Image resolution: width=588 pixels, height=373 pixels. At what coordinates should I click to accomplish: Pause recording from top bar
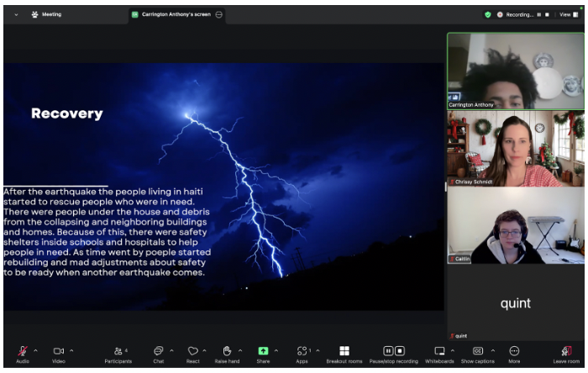[x=539, y=14]
